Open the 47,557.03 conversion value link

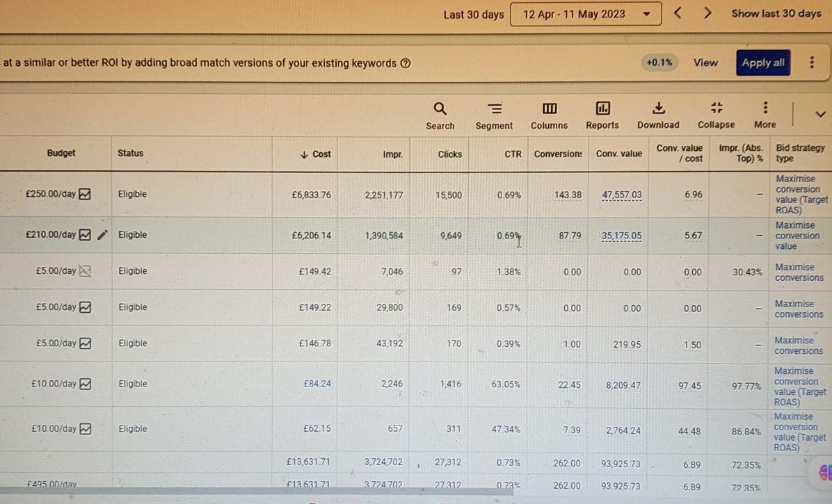pos(621,195)
